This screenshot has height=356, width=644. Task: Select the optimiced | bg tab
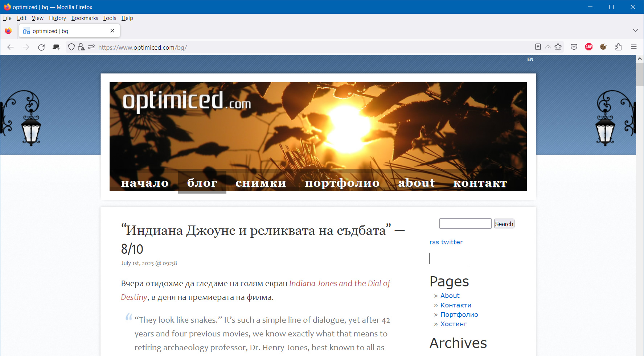pos(69,31)
